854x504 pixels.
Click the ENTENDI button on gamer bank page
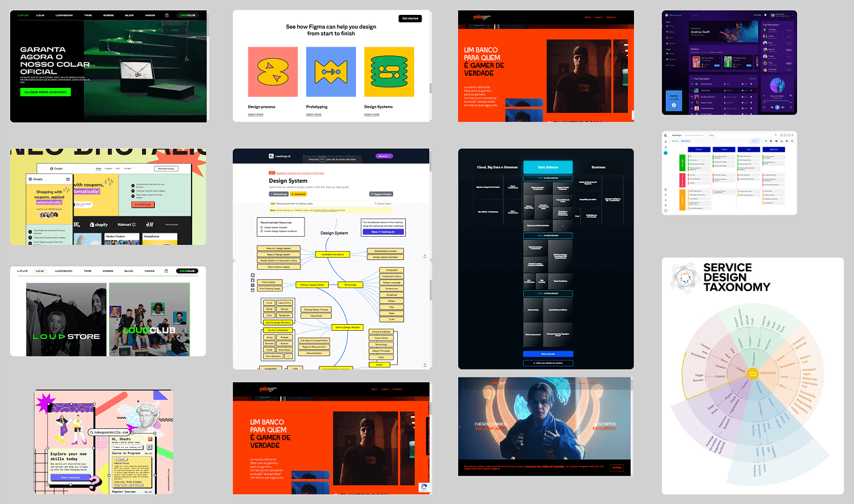click(x=617, y=467)
